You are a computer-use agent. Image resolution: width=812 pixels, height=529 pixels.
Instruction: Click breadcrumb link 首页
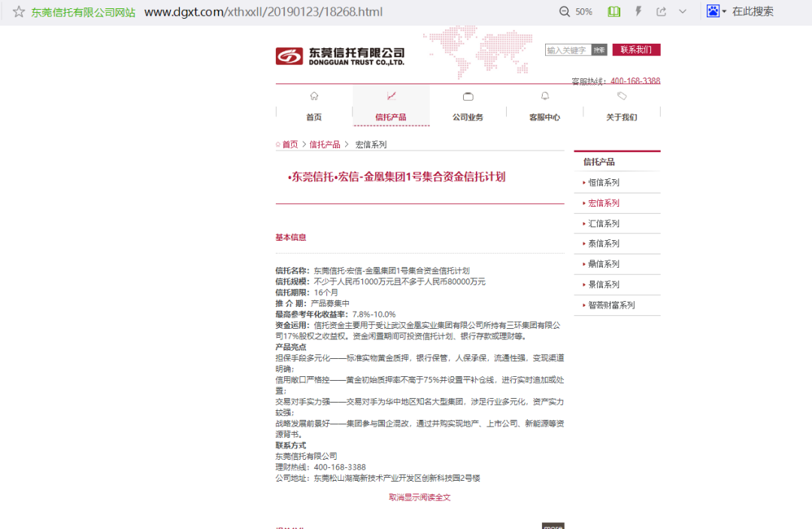point(290,144)
